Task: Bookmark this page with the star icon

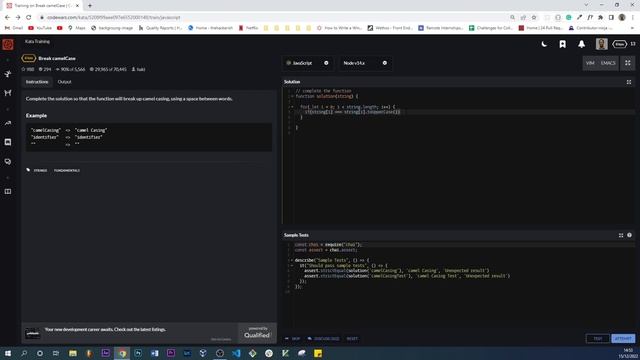Action: tap(534, 18)
